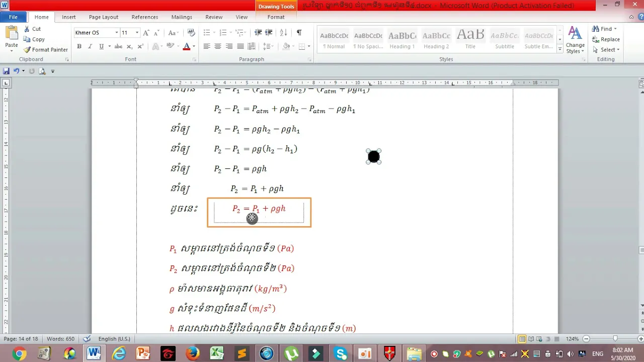Toggle Italic formatting
The width and height of the screenshot is (644, 362).
tap(90, 46)
